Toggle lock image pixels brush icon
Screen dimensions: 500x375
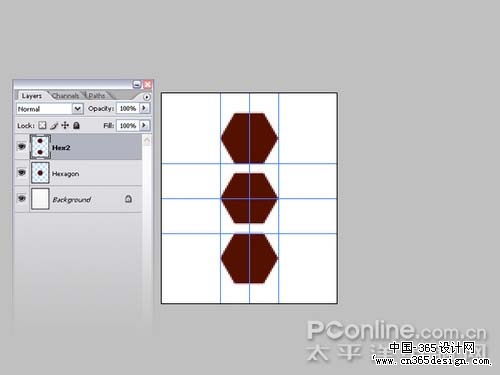(x=54, y=126)
